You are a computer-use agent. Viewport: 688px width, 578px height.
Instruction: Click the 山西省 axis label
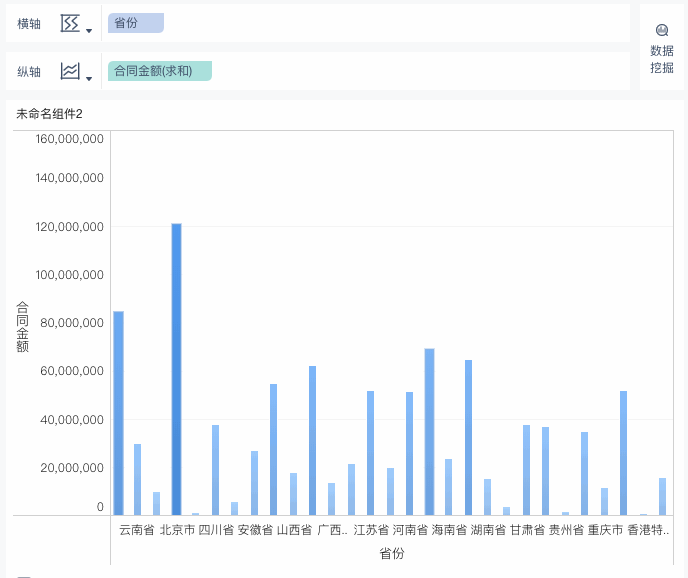294,530
